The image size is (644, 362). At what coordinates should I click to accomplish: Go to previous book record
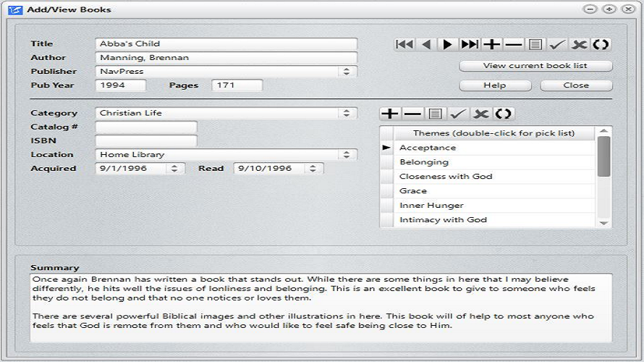pyautogui.click(x=426, y=44)
